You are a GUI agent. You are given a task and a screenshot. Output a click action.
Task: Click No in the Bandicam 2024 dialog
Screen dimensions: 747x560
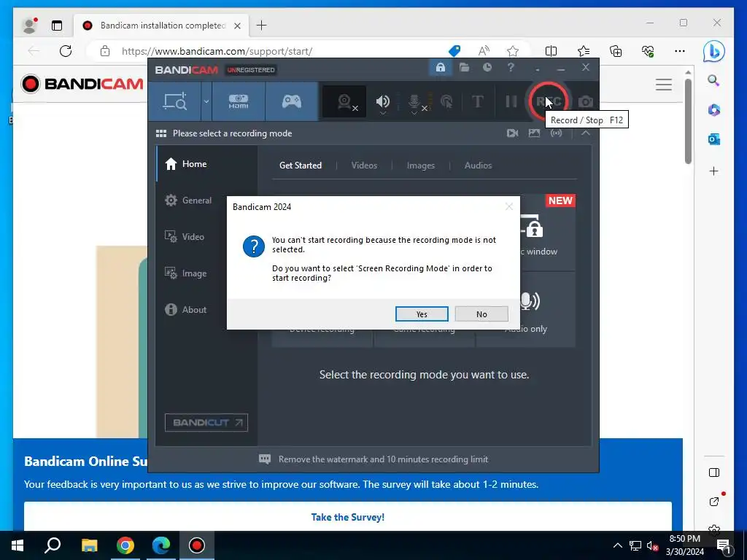click(x=481, y=314)
